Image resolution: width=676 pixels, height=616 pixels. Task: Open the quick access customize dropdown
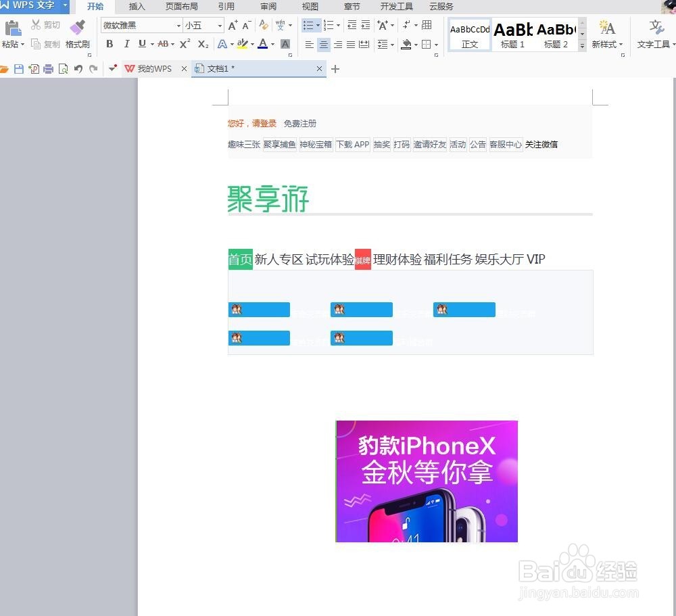112,68
